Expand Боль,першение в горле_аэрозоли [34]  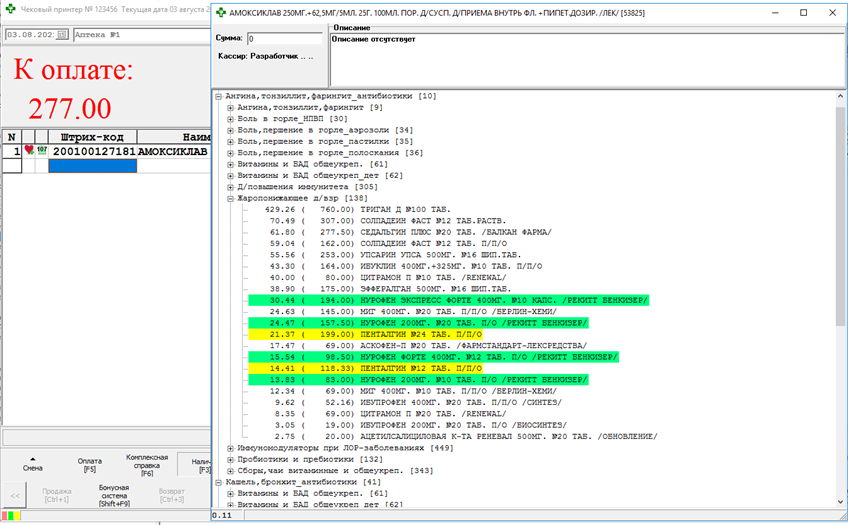(x=230, y=130)
